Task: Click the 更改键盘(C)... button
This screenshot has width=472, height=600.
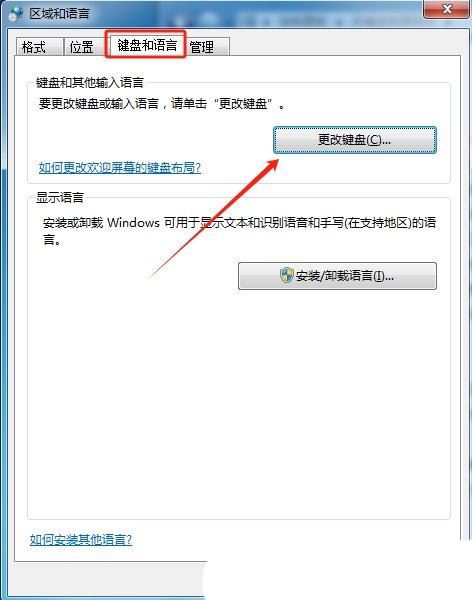Action: (355, 140)
